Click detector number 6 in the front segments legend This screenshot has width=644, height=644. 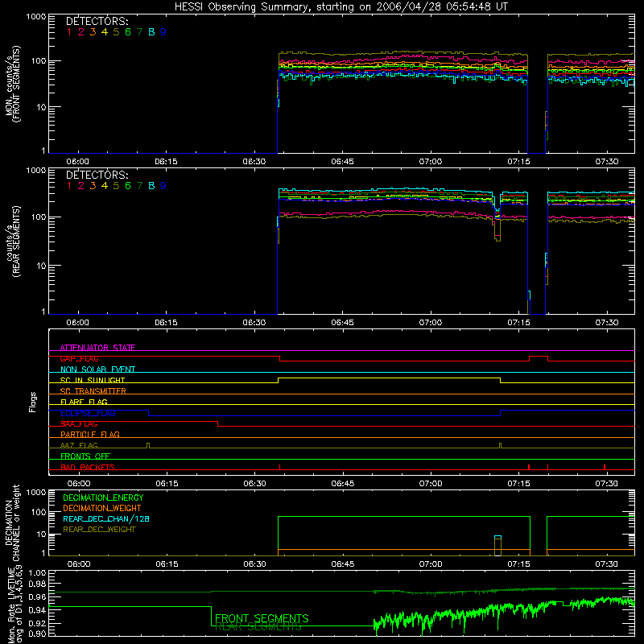click(x=128, y=32)
